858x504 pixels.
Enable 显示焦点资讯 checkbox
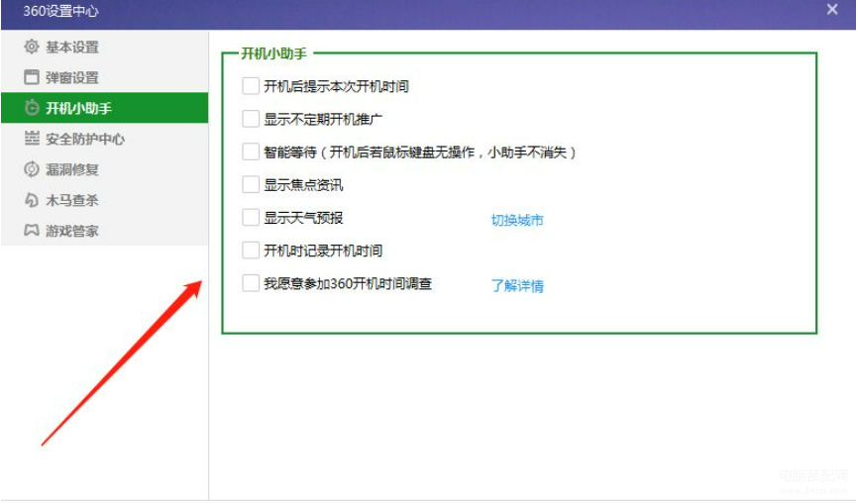coord(251,184)
